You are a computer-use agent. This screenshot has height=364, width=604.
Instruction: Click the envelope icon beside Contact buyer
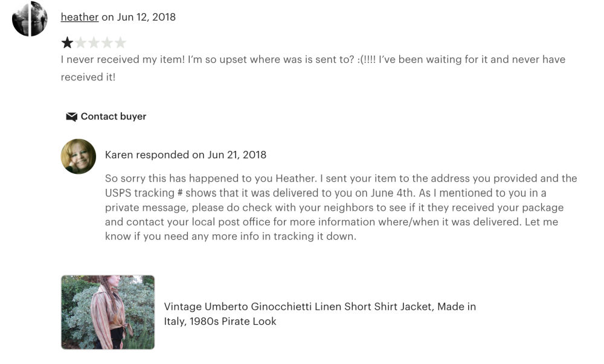click(71, 117)
